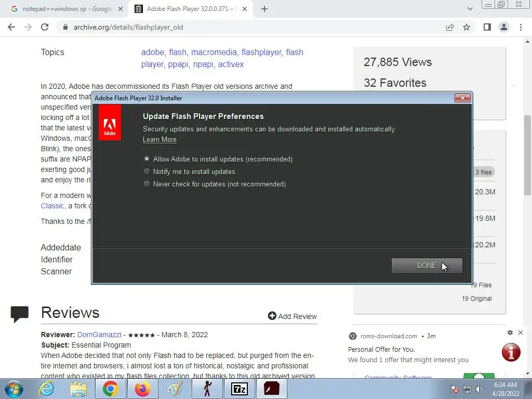Click Add Review link

(x=292, y=316)
